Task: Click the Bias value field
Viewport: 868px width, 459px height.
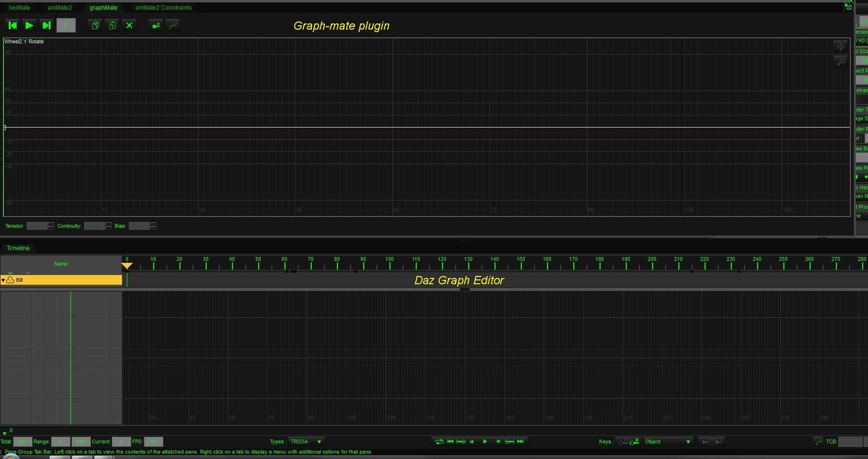Action: coord(139,226)
